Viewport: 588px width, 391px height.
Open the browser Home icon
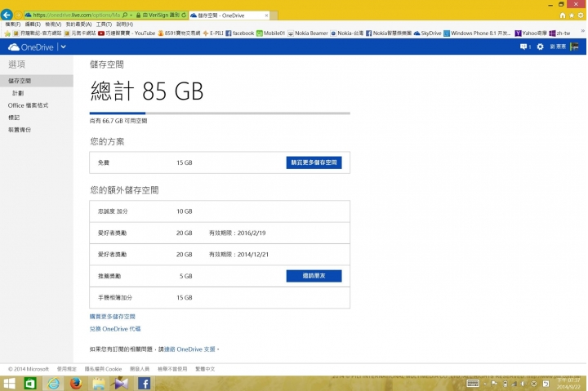pyautogui.click(x=562, y=15)
